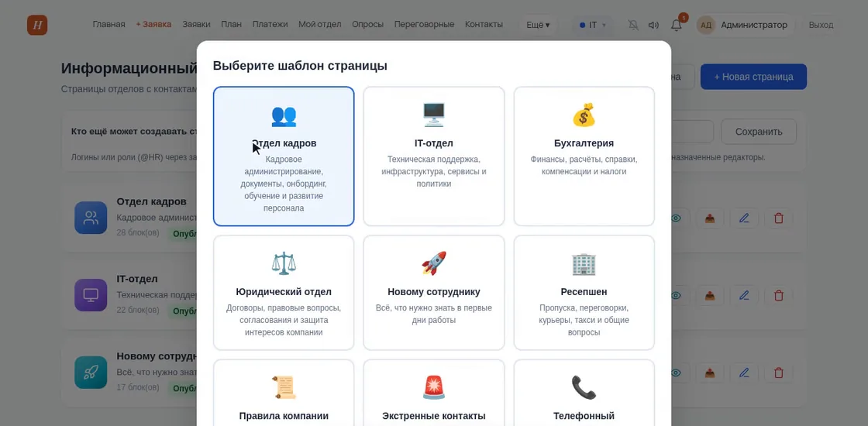Click the orange H logo icon
The height and width of the screenshot is (426, 868).
(37, 25)
